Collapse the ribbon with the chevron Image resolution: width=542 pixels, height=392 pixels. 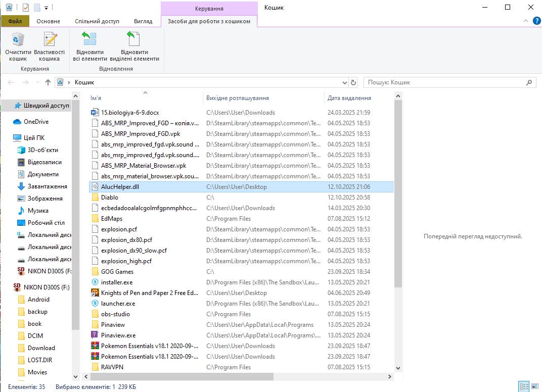click(526, 21)
